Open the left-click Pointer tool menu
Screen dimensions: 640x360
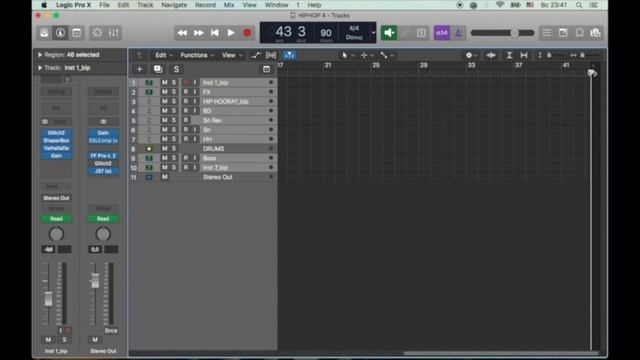(x=347, y=56)
